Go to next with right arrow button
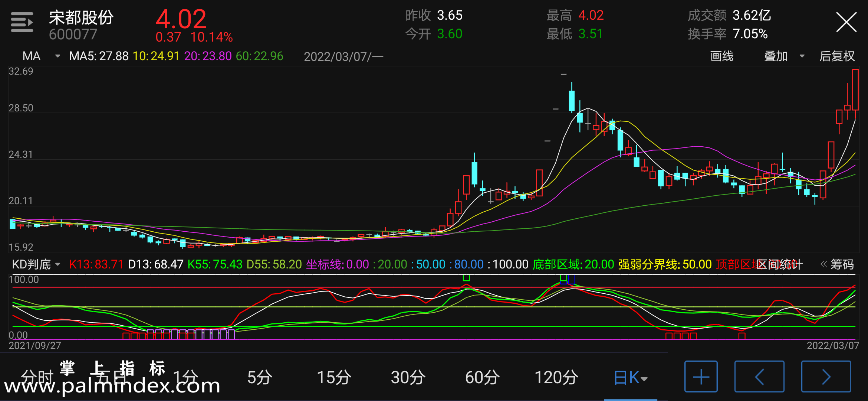868x401 pixels. 826,376
